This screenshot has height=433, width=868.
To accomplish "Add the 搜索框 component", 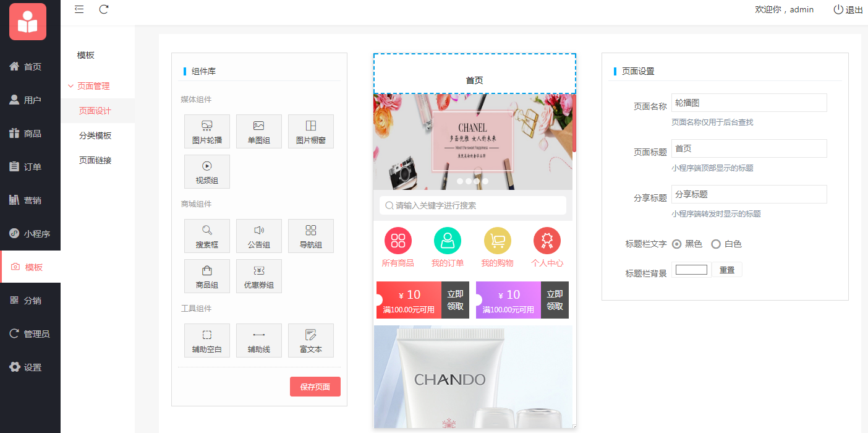I will (207, 236).
